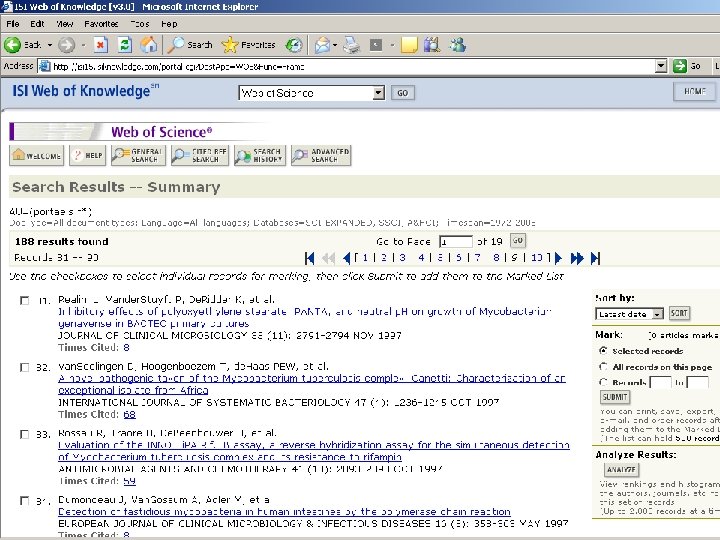Click the ANALYZE button

point(621,470)
